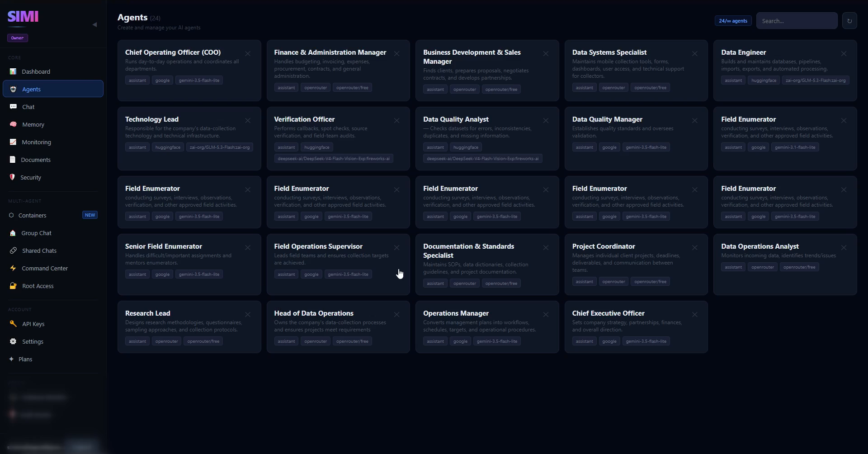This screenshot has height=454, width=868.
Task: Open Documents in the sidebar
Action: click(53, 160)
